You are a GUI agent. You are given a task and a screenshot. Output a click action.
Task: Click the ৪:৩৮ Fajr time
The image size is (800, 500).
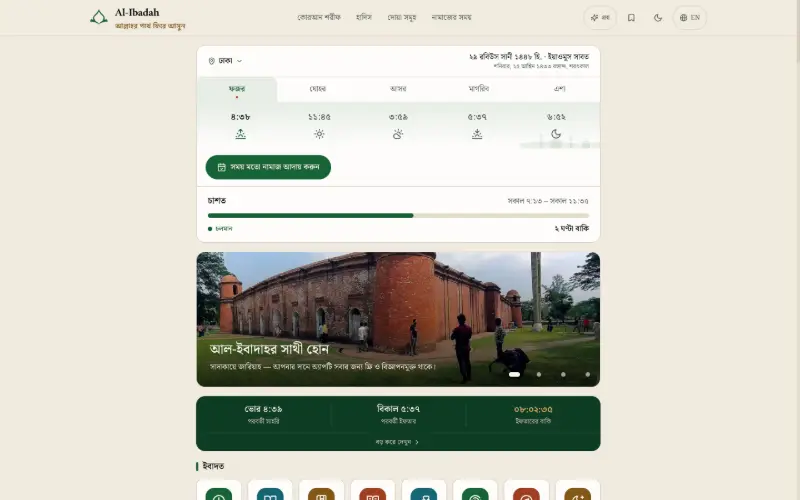coord(240,117)
